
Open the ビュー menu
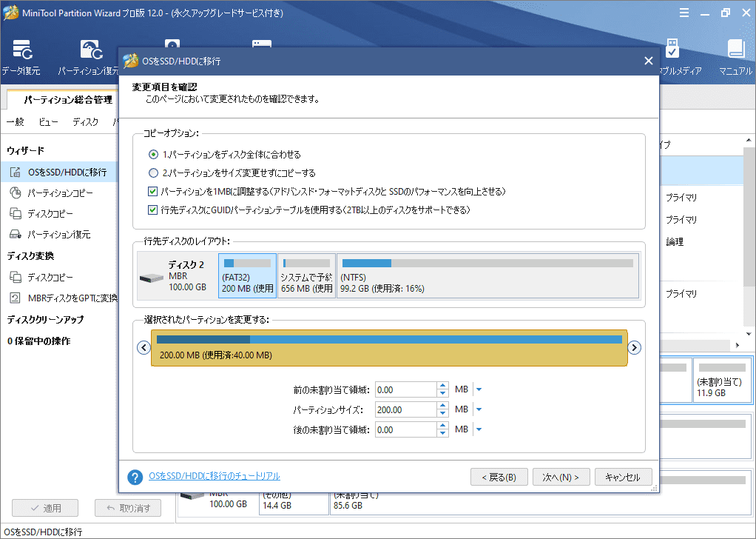(x=49, y=122)
